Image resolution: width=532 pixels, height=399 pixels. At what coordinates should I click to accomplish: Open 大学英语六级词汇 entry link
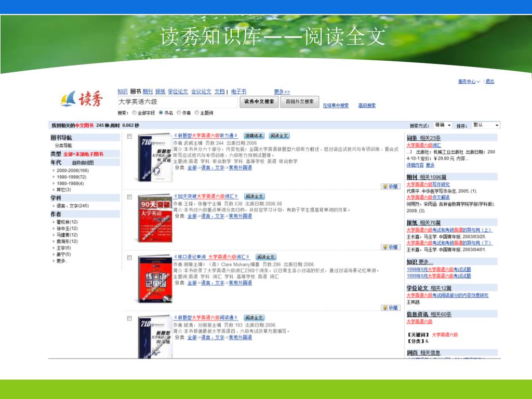pos(423,145)
